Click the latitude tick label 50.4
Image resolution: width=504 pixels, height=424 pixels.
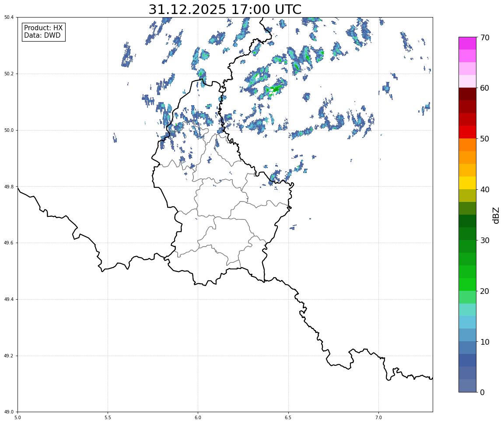9,18
